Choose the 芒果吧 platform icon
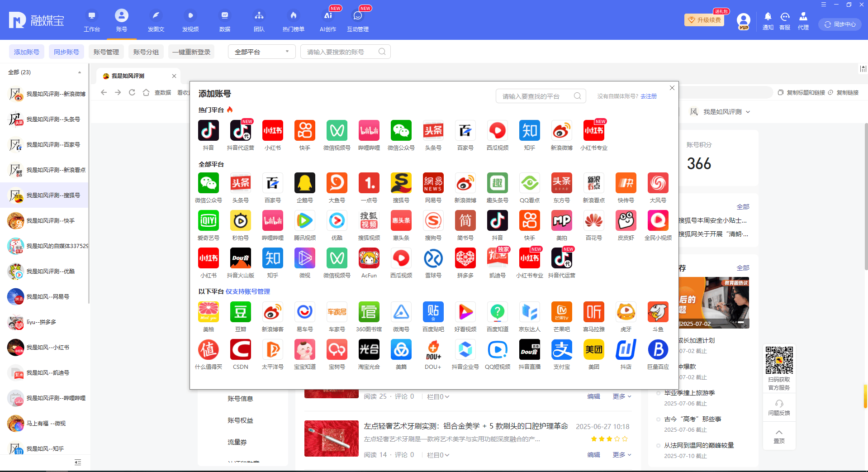This screenshot has width=868, height=472. pos(562,312)
